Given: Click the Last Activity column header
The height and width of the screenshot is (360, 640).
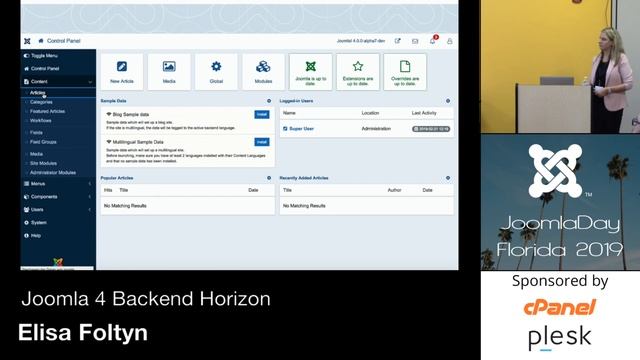Looking at the screenshot, I should pyautogui.click(x=424, y=113).
